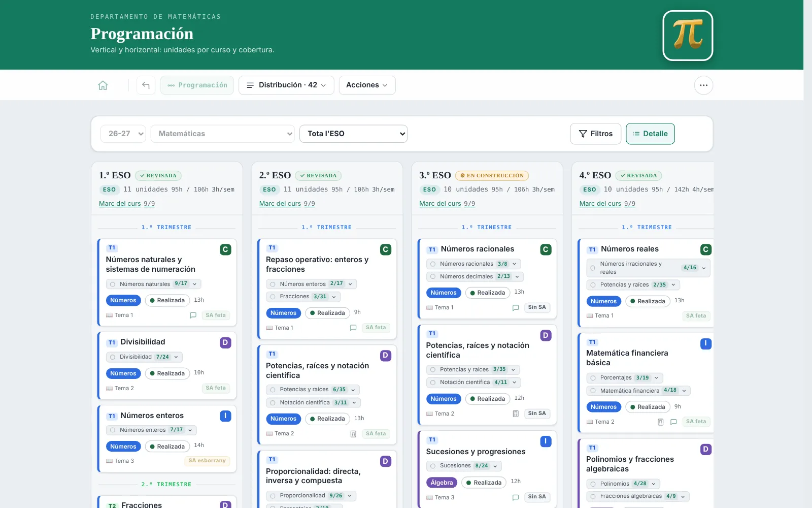Viewport: 812px width, 508px height.
Task: Click Realizada status on Números reales card
Action: pyautogui.click(x=648, y=301)
